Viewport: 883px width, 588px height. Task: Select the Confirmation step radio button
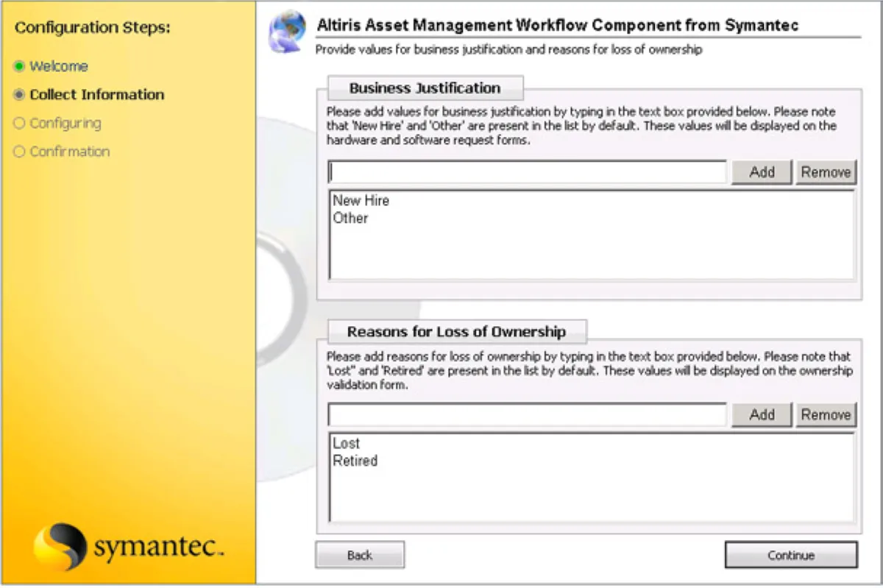tap(19, 152)
